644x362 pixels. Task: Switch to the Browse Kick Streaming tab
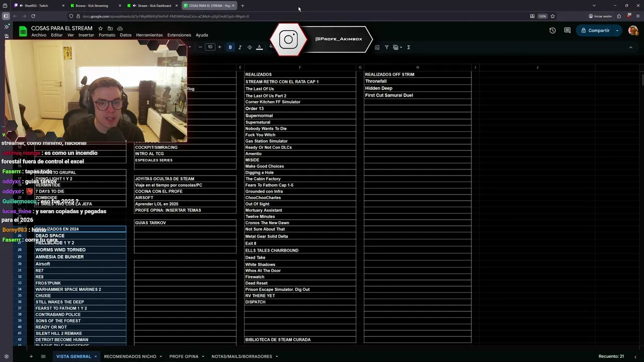(95, 6)
